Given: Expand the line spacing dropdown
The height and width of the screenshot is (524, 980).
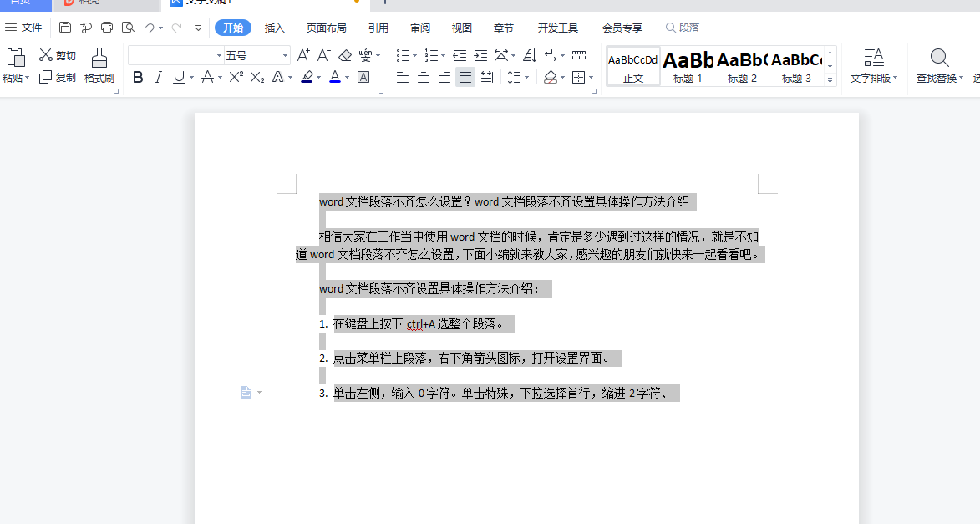Looking at the screenshot, I should pos(526,77).
